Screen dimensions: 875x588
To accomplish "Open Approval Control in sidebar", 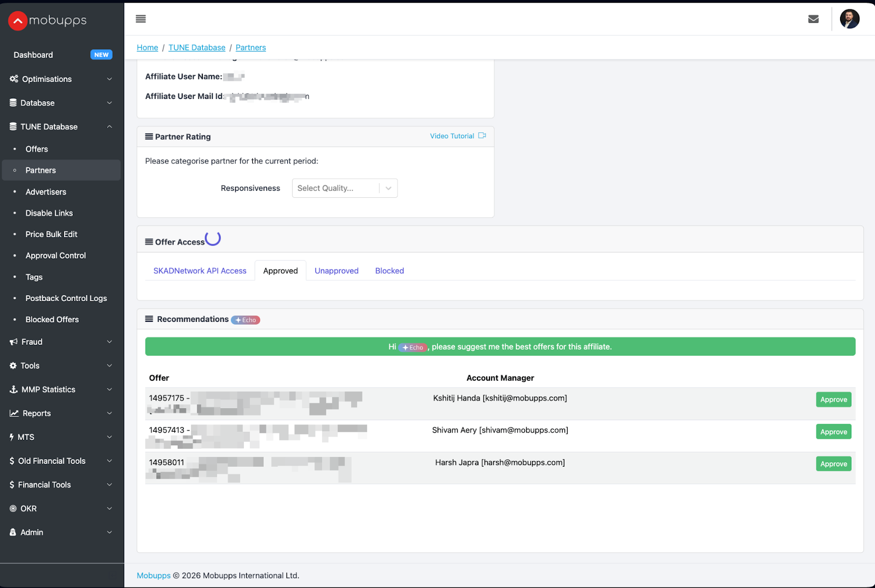I will pos(56,256).
